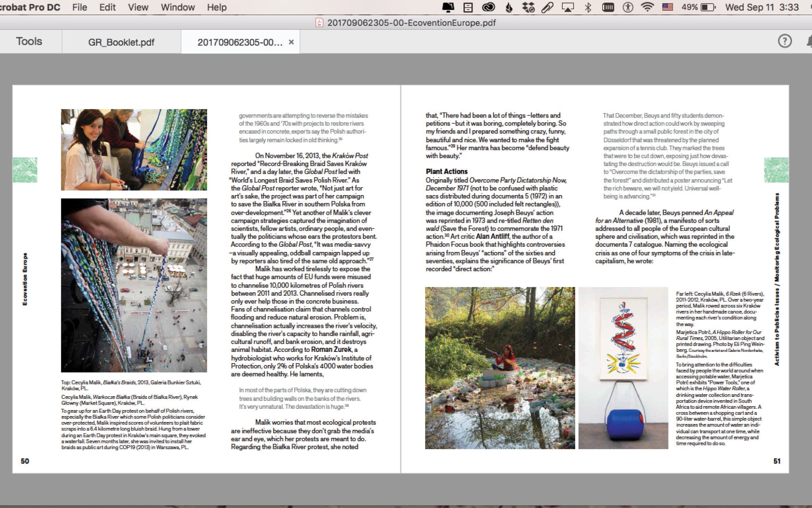Click the canoe on river photo
Viewport: 812px width, 508px height.
(500, 368)
